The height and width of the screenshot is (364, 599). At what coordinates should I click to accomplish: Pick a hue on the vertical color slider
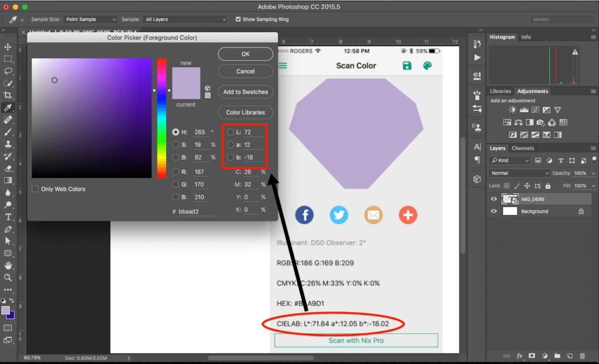pos(162,117)
